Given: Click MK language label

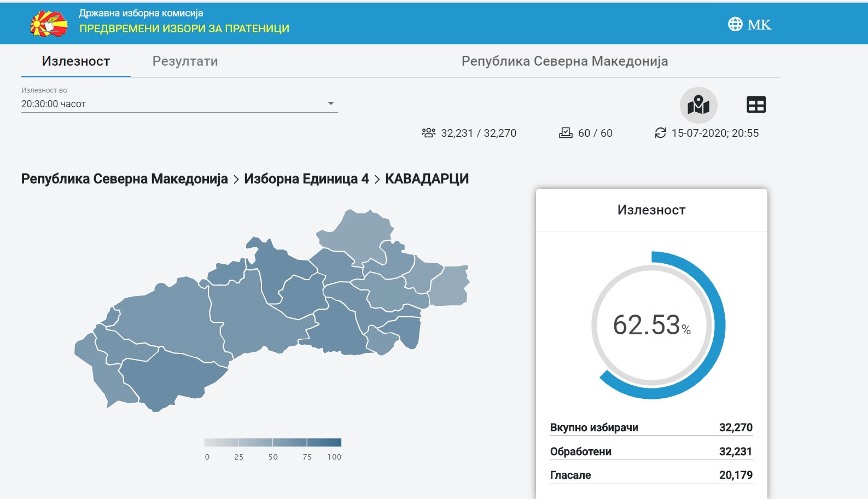Looking at the screenshot, I should pos(759,25).
